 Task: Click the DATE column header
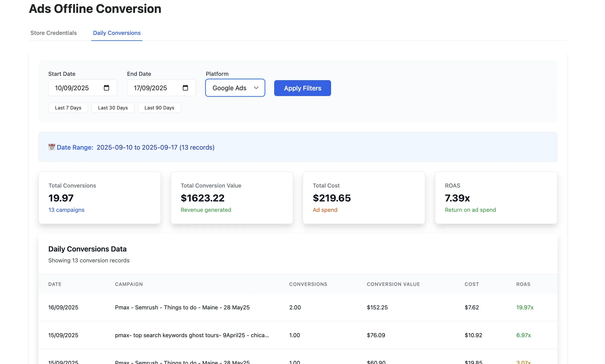pos(55,284)
